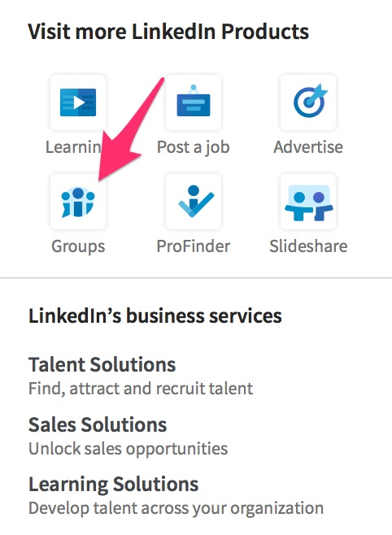The height and width of the screenshot is (535, 392).
Task: Open the Learning video player icon
Action: click(x=78, y=102)
